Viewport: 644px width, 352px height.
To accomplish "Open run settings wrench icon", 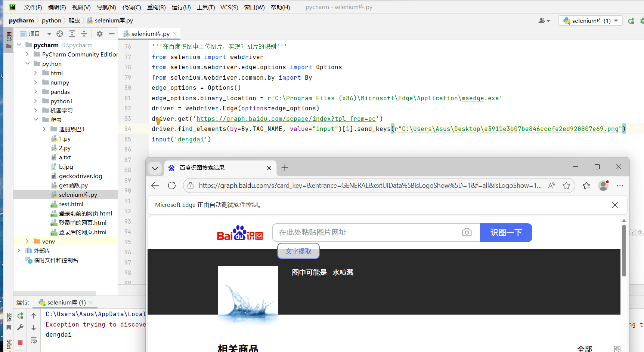I will point(20,327).
